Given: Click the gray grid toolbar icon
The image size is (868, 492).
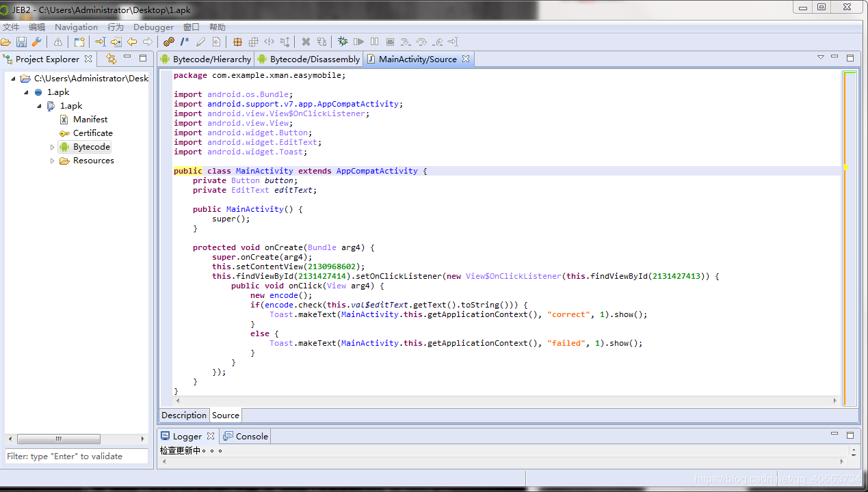Looking at the screenshot, I should coord(254,42).
